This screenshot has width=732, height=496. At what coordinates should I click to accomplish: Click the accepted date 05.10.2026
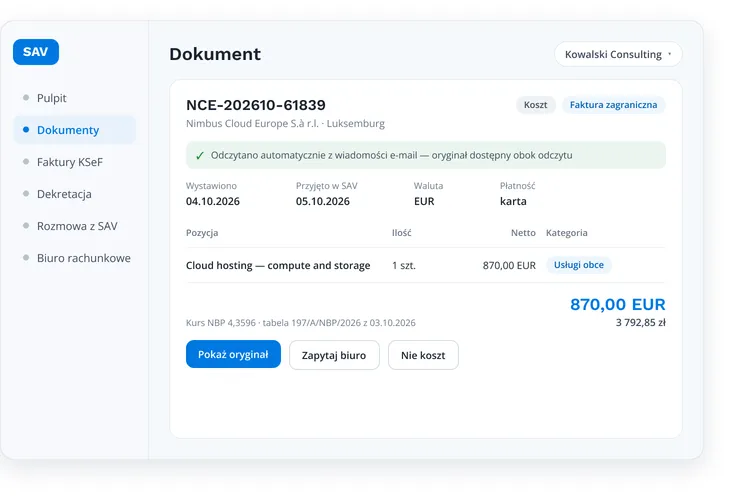(x=323, y=201)
